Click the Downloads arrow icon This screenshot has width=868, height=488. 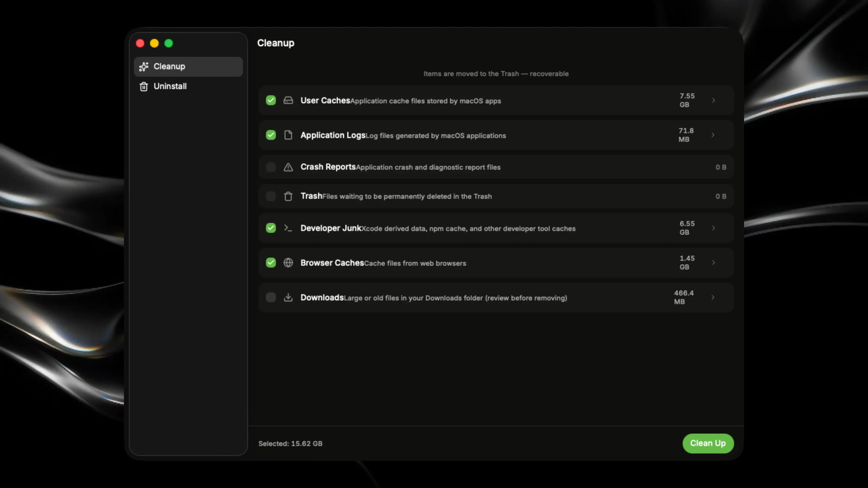pyautogui.click(x=288, y=297)
